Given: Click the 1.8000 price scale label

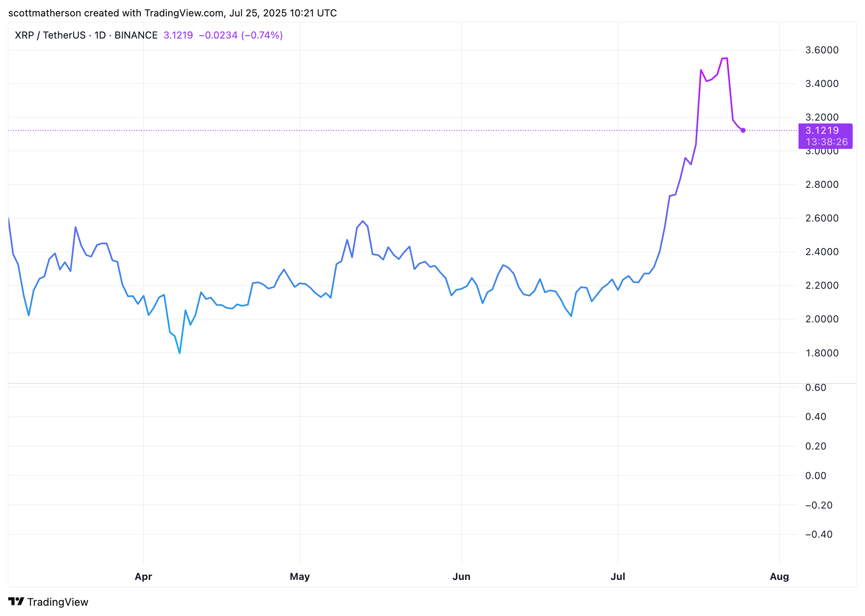Looking at the screenshot, I should pyautogui.click(x=822, y=353).
